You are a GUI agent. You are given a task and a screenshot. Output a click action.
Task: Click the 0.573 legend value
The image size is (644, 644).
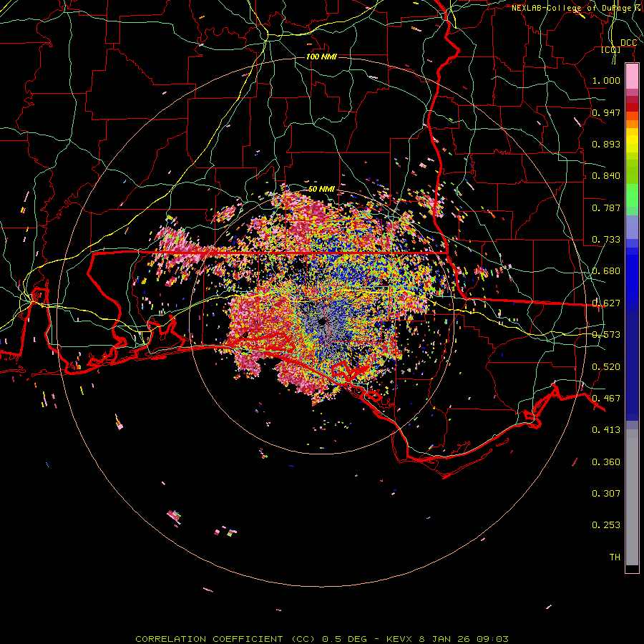tap(606, 335)
